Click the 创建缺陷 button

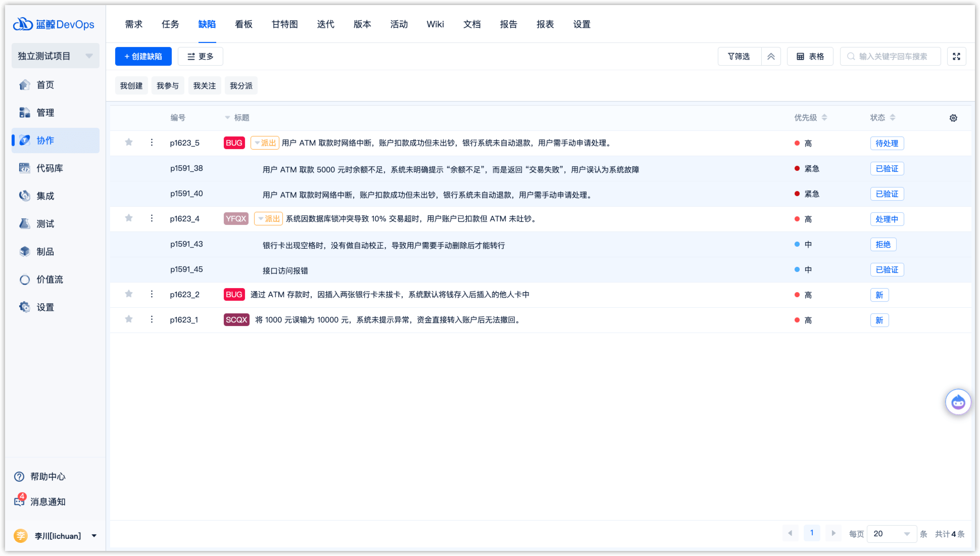(143, 57)
